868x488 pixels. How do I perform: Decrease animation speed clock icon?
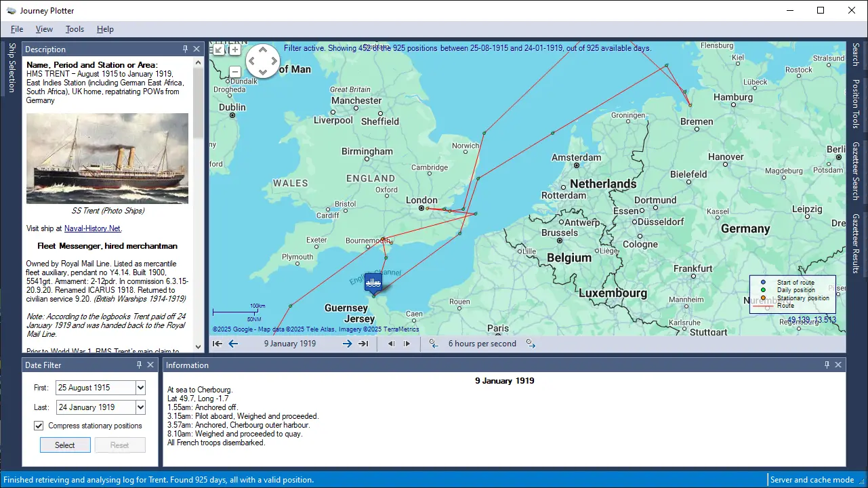pyautogui.click(x=434, y=344)
